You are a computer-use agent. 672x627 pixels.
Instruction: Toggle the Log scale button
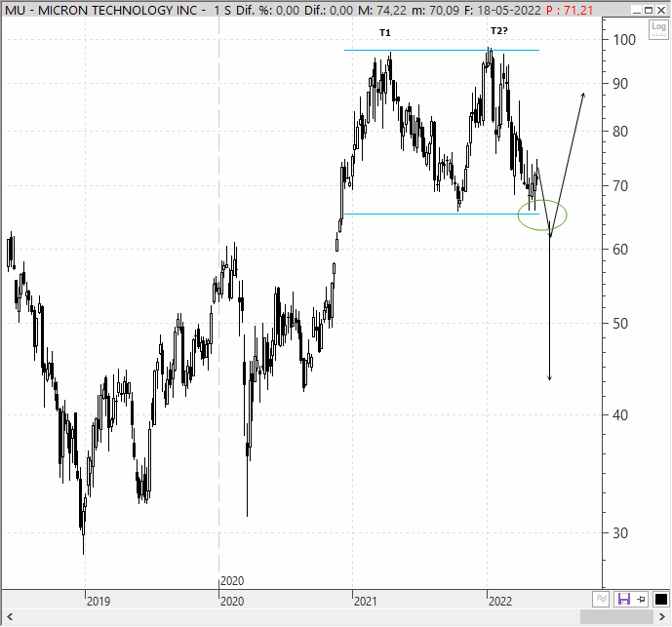[658, 29]
